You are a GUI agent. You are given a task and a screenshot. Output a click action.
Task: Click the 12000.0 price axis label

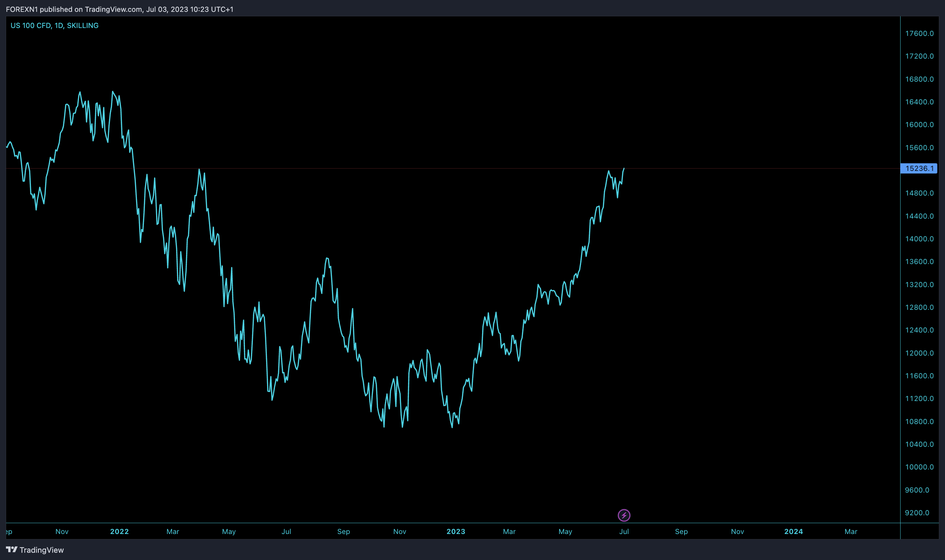(919, 353)
